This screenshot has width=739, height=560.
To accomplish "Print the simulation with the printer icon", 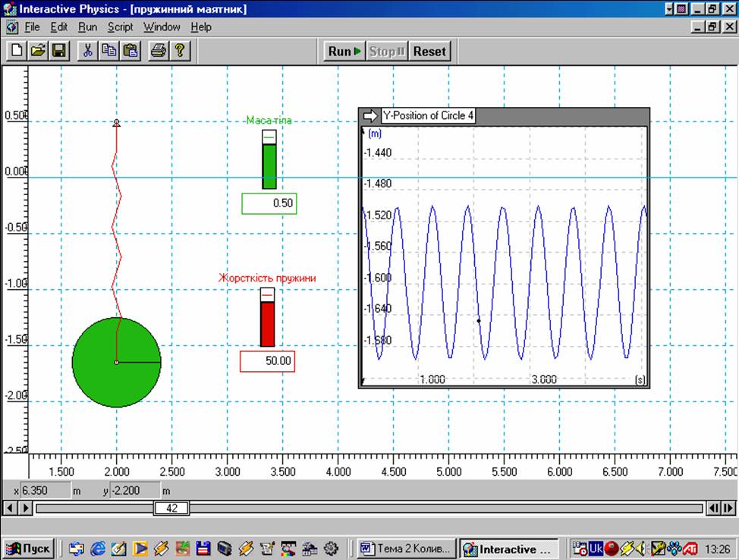I will (159, 50).
